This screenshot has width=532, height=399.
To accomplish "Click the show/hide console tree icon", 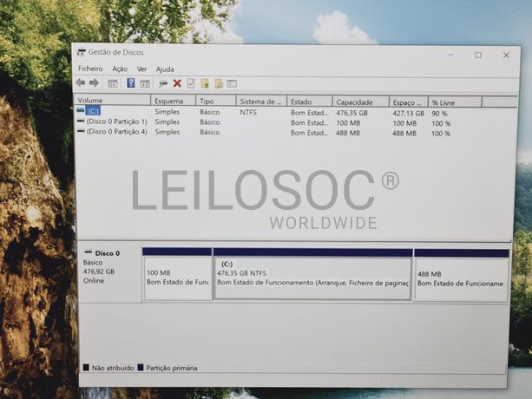I will [112, 83].
